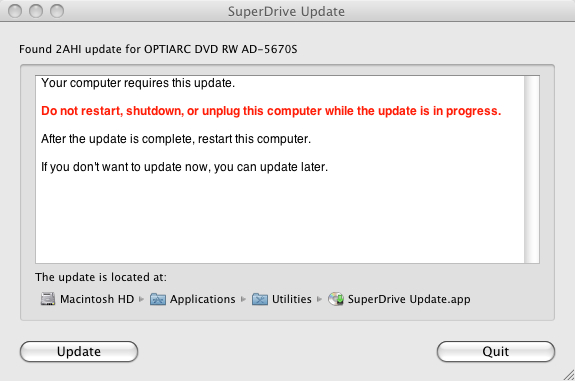Click 'If you don't want to update now' line
The width and height of the screenshot is (575, 381).
[x=184, y=167]
